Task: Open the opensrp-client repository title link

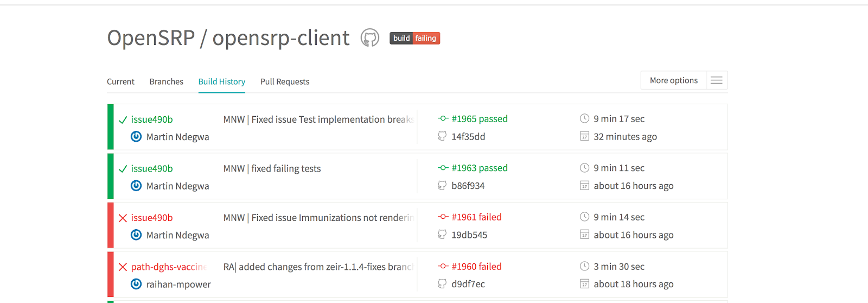Action: tap(281, 38)
